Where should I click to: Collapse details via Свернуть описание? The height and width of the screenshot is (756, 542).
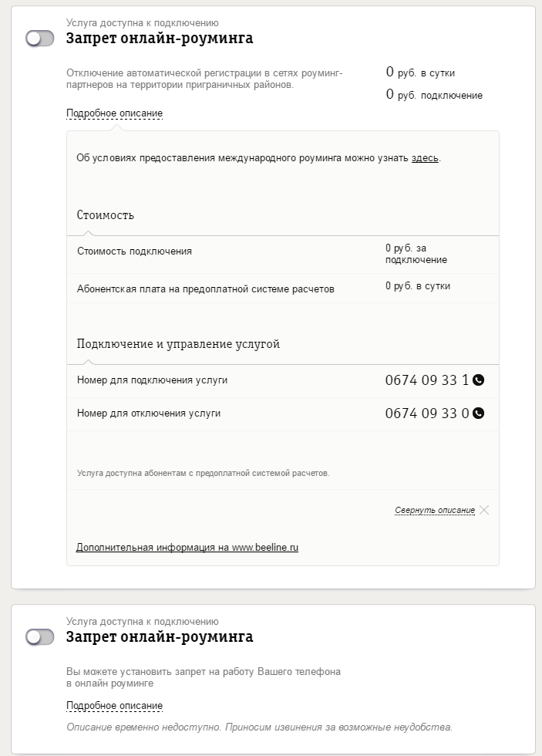(435, 511)
